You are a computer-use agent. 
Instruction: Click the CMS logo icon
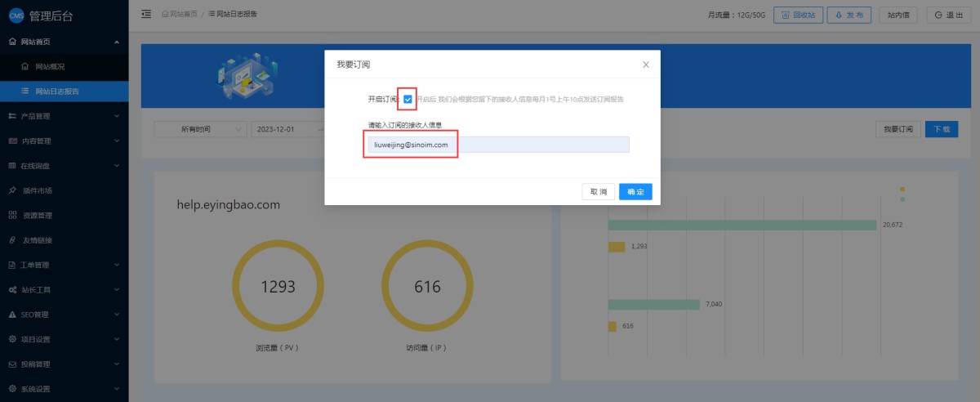coord(16,15)
